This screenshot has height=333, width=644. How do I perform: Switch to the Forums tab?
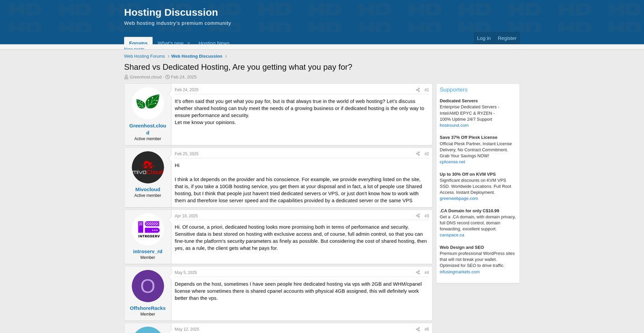pos(138,43)
